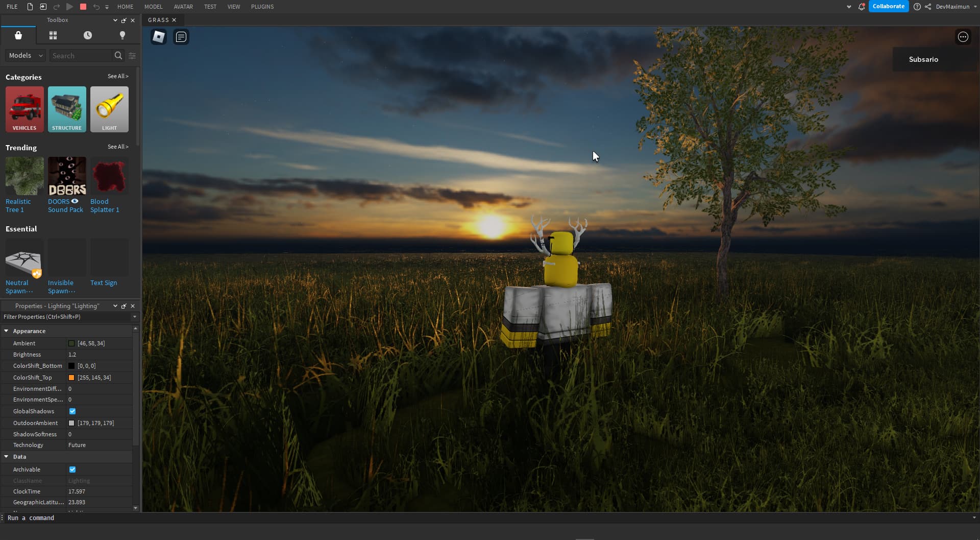Open the ColorShift_Top color swatch
This screenshot has height=540, width=980.
click(71, 377)
